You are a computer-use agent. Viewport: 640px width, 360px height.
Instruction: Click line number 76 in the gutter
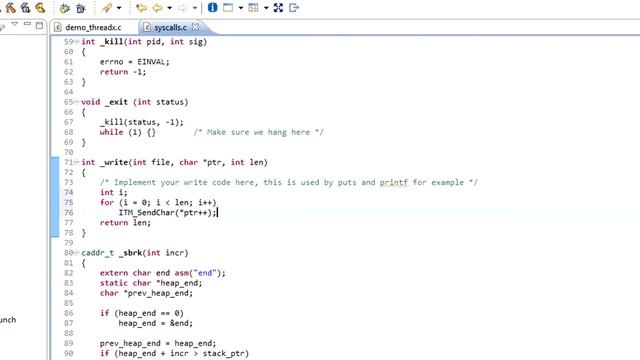tap(69, 213)
